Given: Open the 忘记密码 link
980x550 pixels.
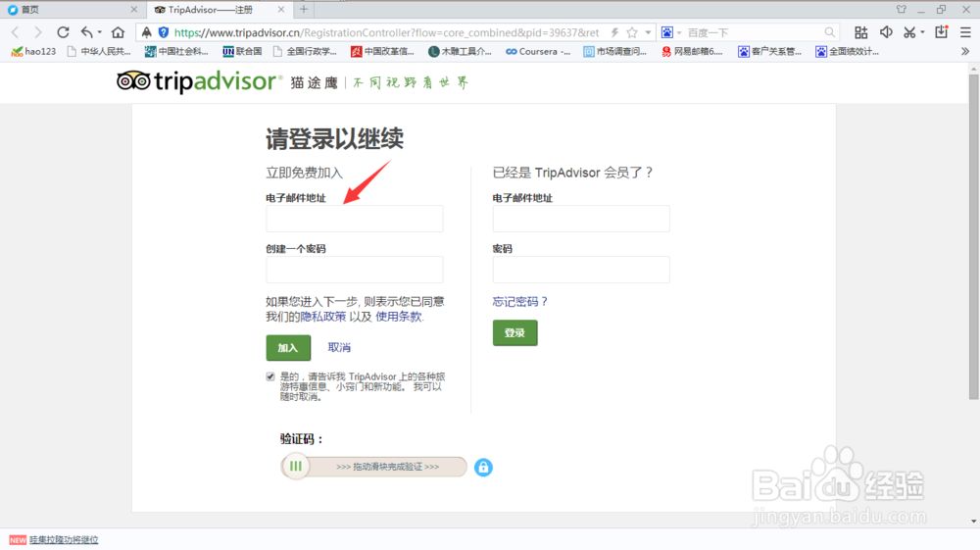Looking at the screenshot, I should click(519, 302).
